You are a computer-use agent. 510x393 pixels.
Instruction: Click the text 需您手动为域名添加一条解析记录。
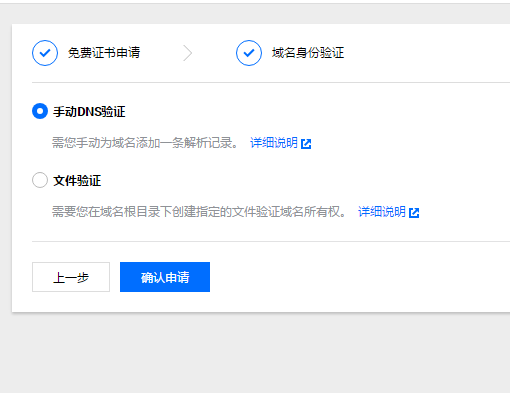146,143
